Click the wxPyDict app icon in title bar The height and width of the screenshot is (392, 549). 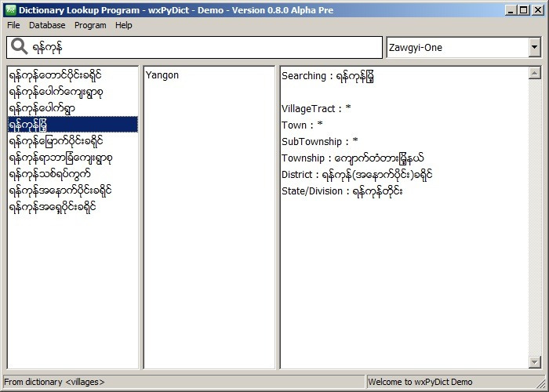pos(11,9)
